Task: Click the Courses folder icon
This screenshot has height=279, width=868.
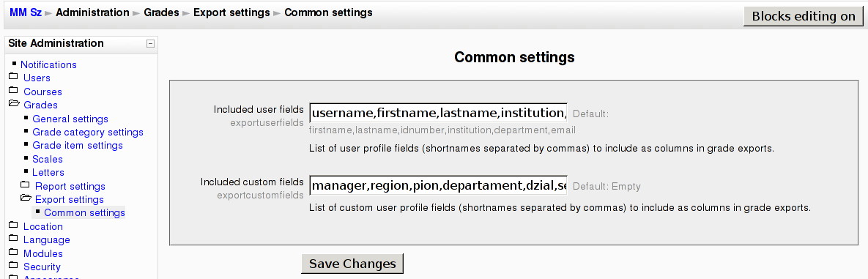Action: (13, 90)
